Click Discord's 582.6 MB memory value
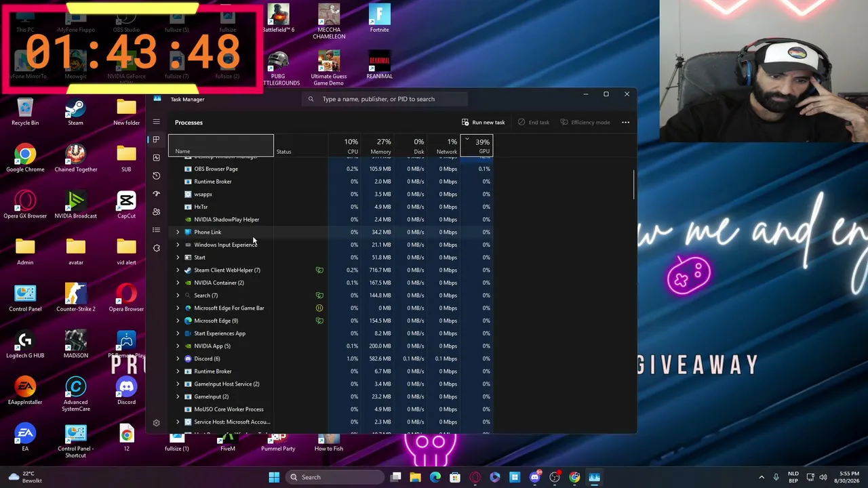Viewport: 868px width, 488px height. pyautogui.click(x=380, y=359)
